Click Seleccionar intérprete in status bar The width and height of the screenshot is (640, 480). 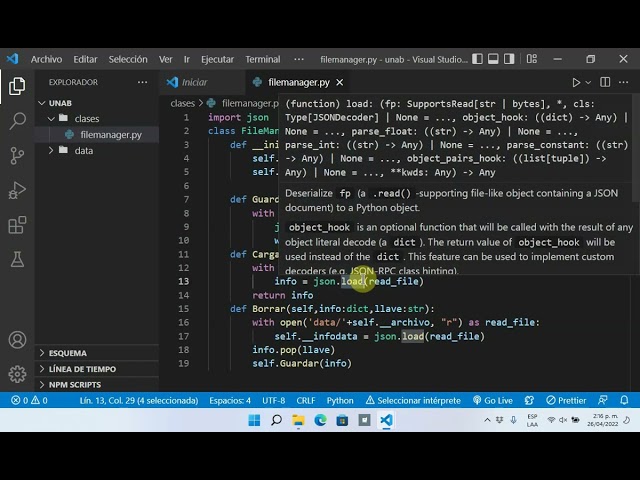[413, 400]
